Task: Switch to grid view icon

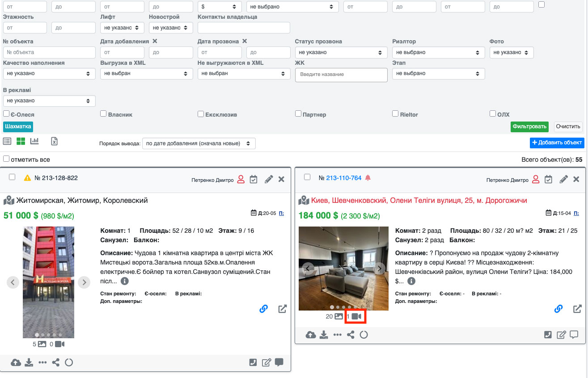Action: [21, 142]
